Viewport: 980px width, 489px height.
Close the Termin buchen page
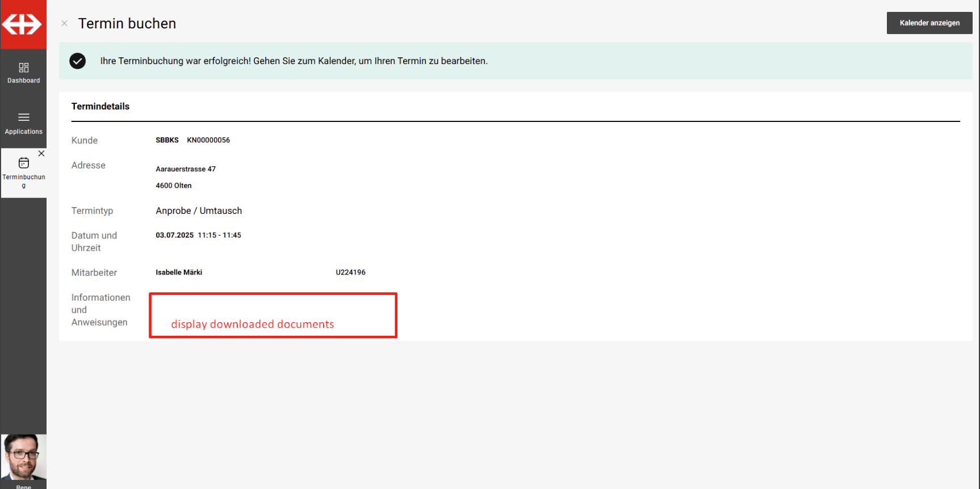pos(65,23)
